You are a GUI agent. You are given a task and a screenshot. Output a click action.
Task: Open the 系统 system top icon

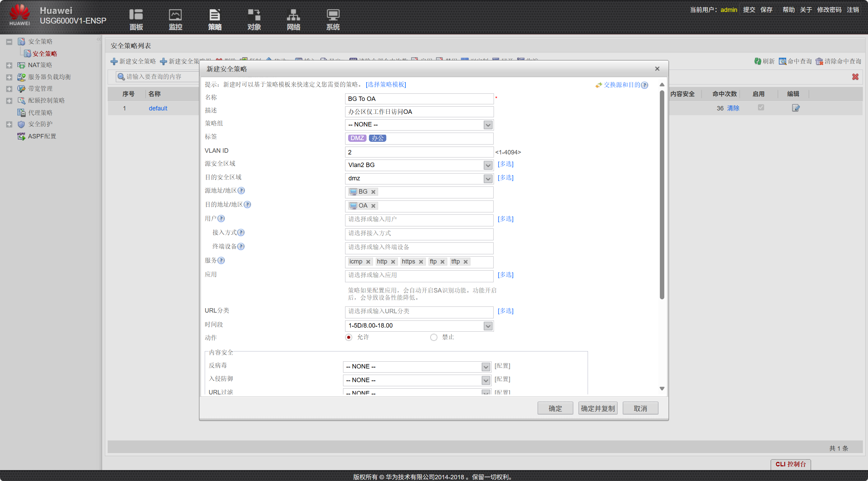pos(333,19)
